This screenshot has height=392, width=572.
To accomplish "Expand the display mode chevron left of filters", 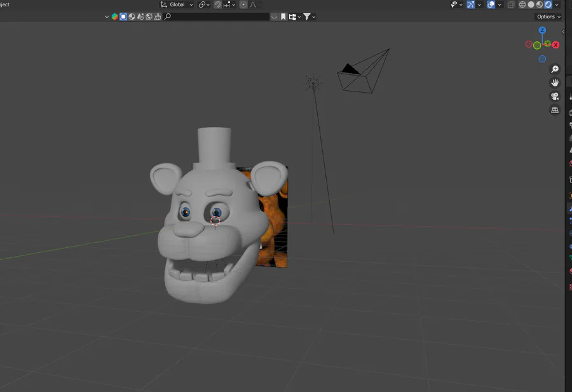I will click(107, 17).
